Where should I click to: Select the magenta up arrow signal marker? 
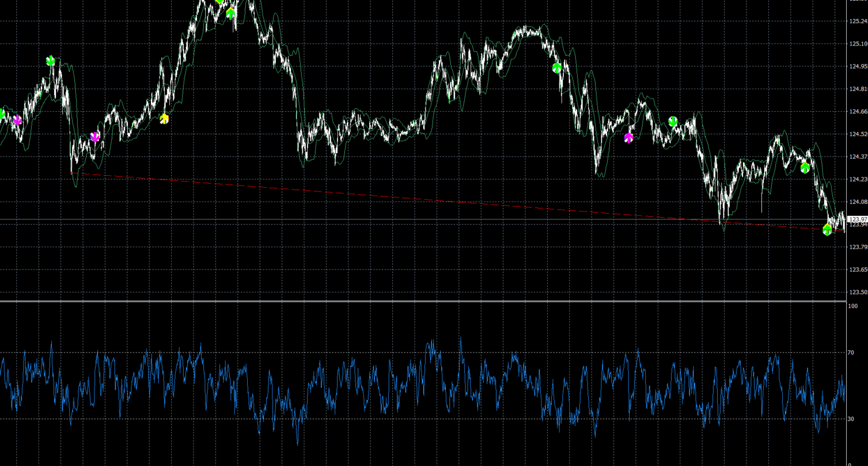(628, 138)
